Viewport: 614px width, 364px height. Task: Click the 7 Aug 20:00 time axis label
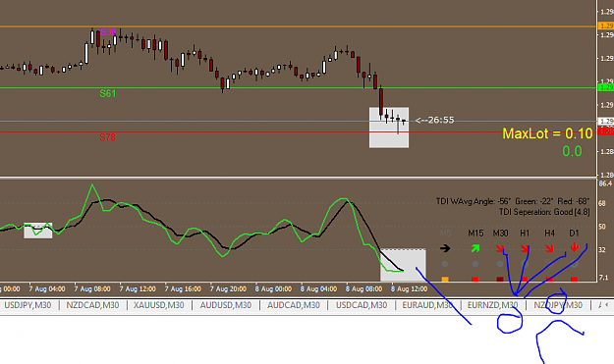(228, 288)
